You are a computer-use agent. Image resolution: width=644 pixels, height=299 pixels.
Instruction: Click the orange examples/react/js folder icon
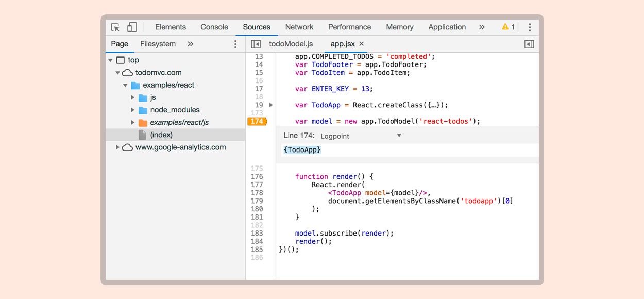pyautogui.click(x=143, y=122)
